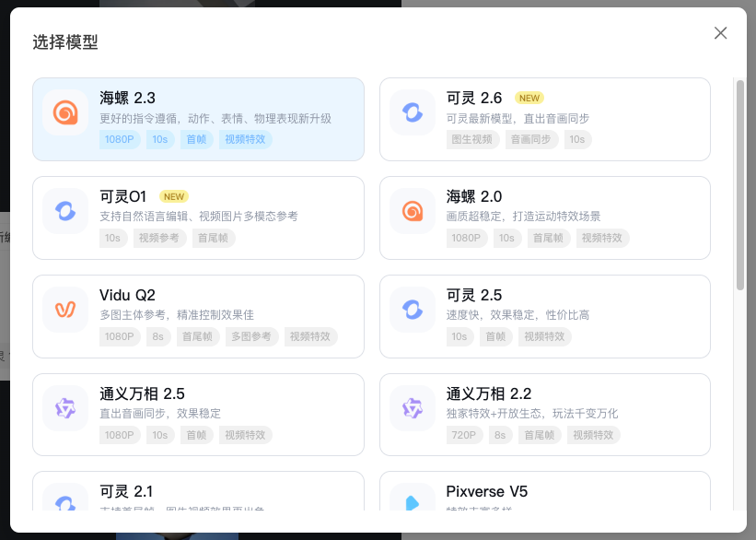
Task: Click the 海螺 2.3 model icon
Action: coord(65,112)
